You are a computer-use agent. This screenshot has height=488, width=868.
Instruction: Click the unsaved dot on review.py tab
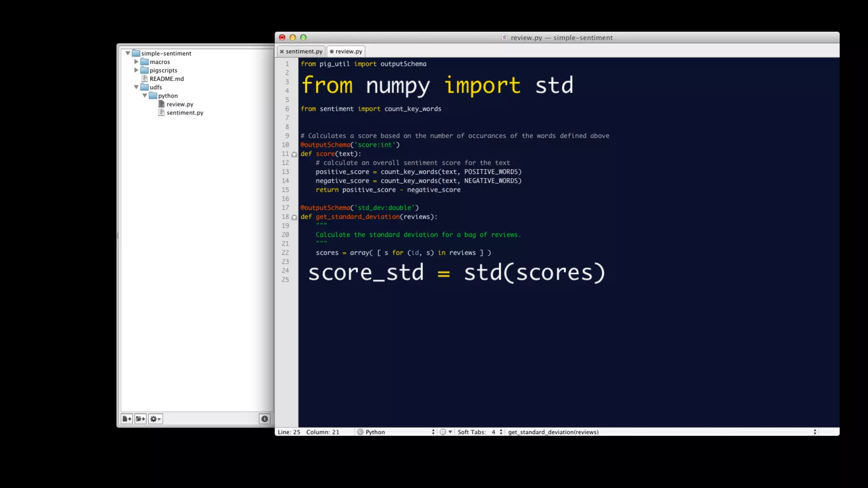click(332, 52)
